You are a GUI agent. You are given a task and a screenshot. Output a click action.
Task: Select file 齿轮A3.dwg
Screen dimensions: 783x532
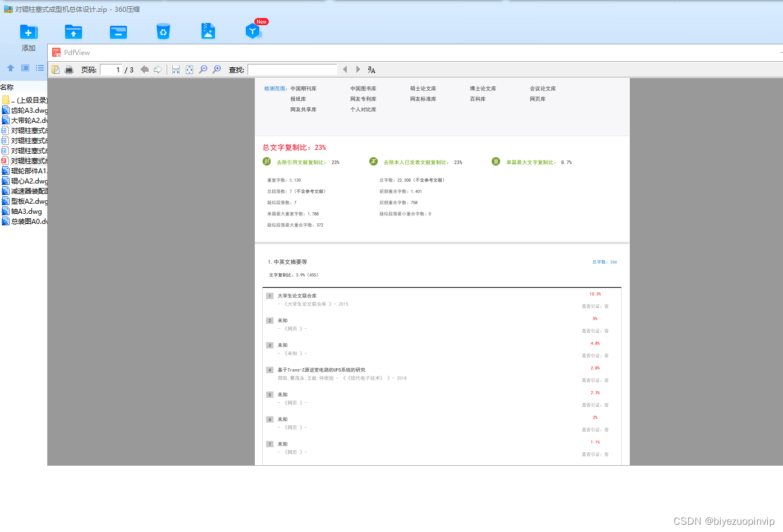point(25,111)
